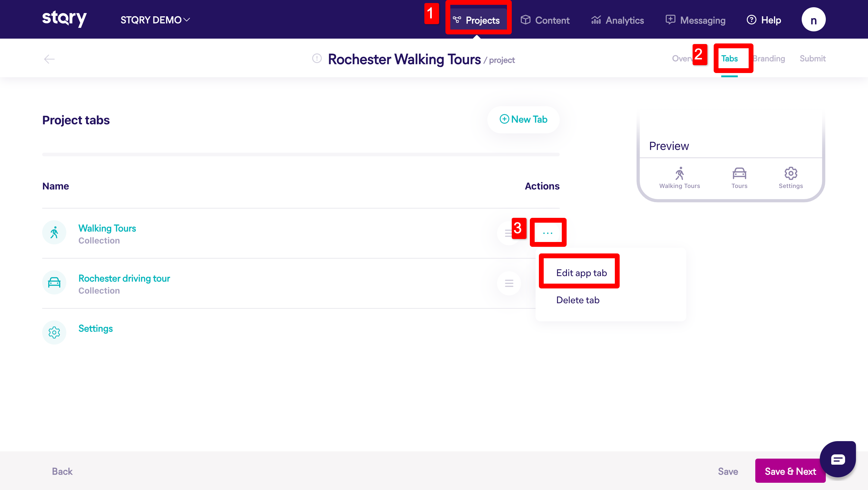868x490 pixels.
Task: Go to the Submit tab
Action: pyautogui.click(x=813, y=59)
